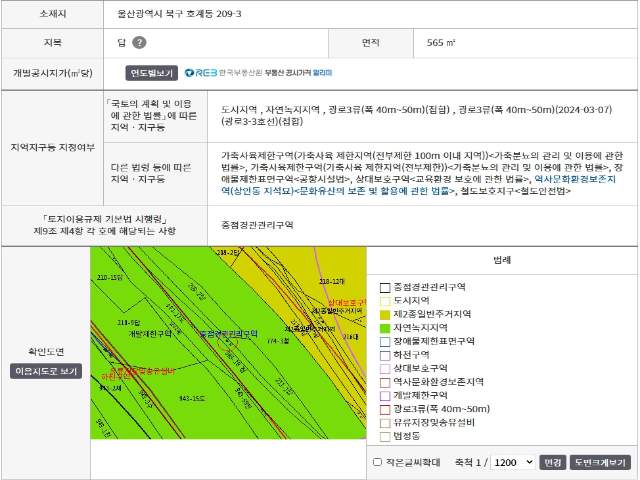Click the 변경 button to apply the scale
This screenshot has width=640, height=480.
pos(552,462)
